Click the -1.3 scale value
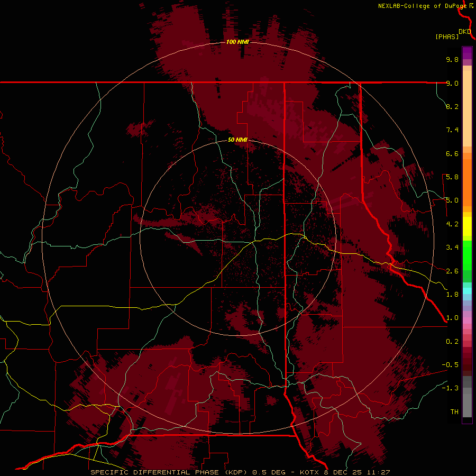Screen dimensions: 476x476 [x=450, y=388]
